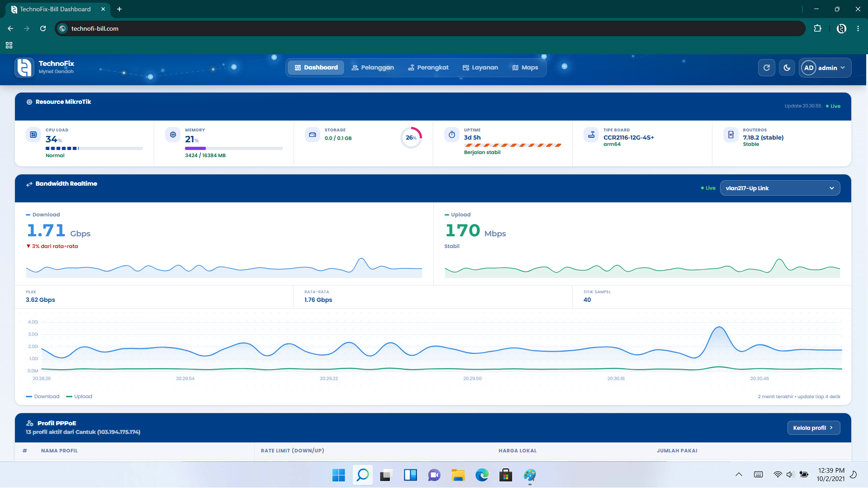Click the CPU load progress bar
Viewport: 868px width, 488px height.
94,148
